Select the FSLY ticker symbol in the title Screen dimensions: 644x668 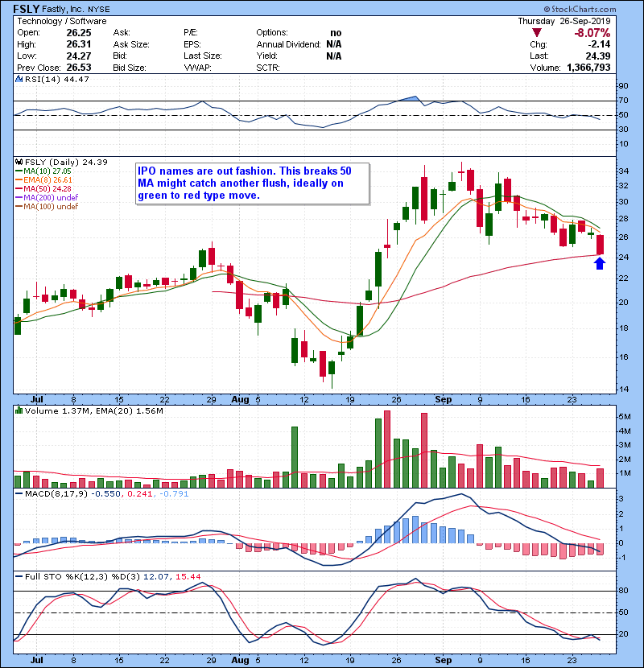tap(27, 9)
